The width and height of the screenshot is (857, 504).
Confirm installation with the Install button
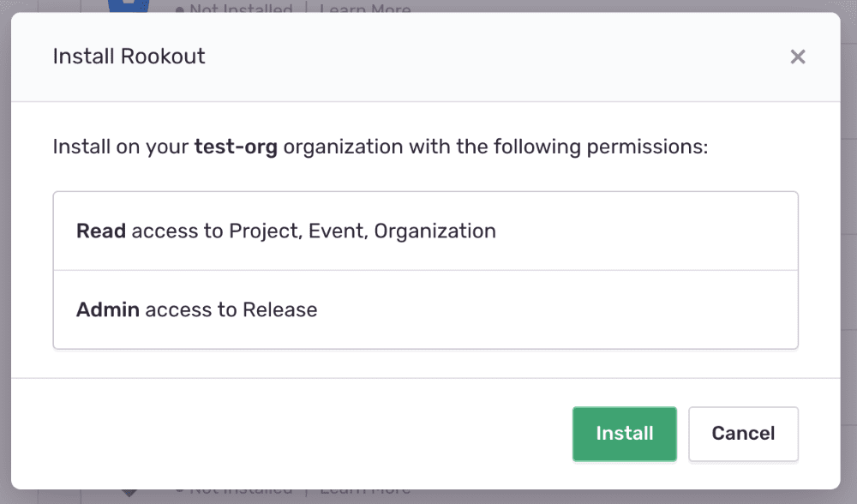pyautogui.click(x=624, y=434)
